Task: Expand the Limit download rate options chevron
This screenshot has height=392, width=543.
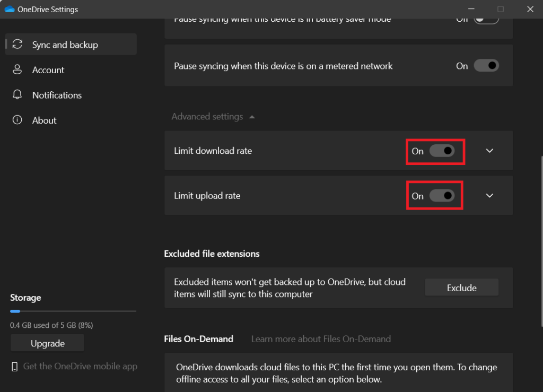Action: [x=489, y=151]
